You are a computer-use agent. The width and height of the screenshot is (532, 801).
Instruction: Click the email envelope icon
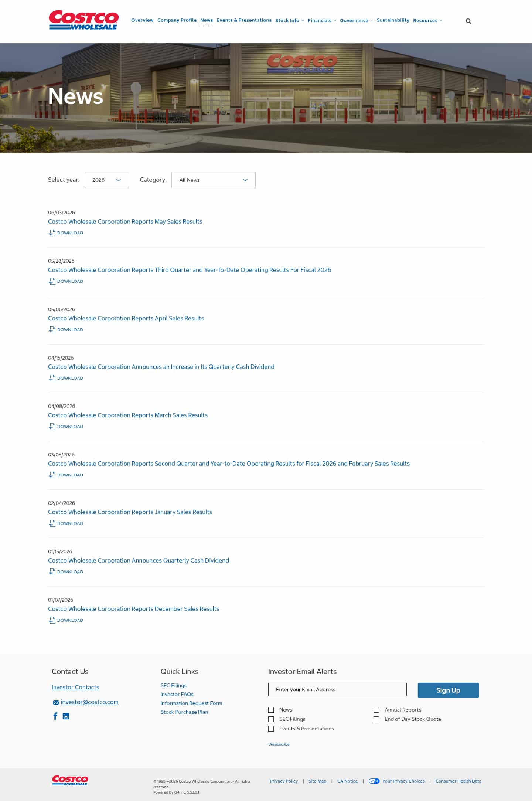coord(56,702)
